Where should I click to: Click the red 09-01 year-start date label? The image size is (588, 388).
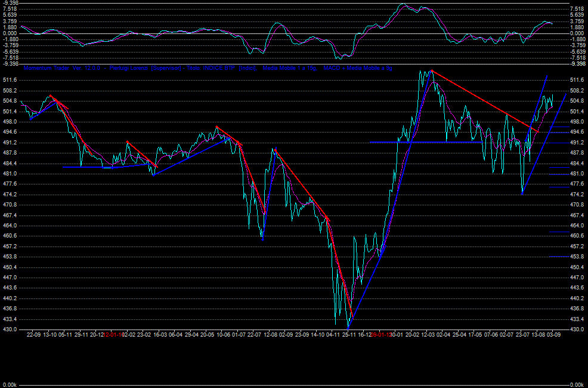380,335
